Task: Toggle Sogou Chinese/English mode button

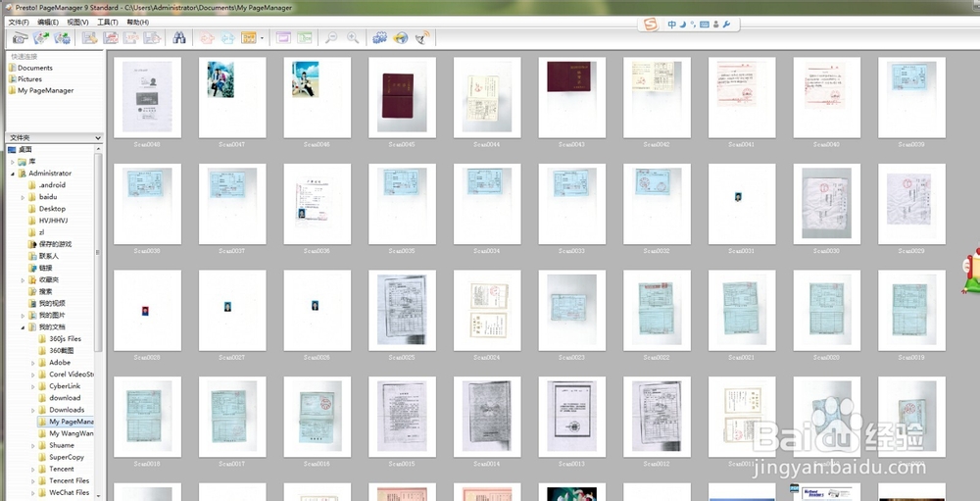Action: pyautogui.click(x=672, y=25)
